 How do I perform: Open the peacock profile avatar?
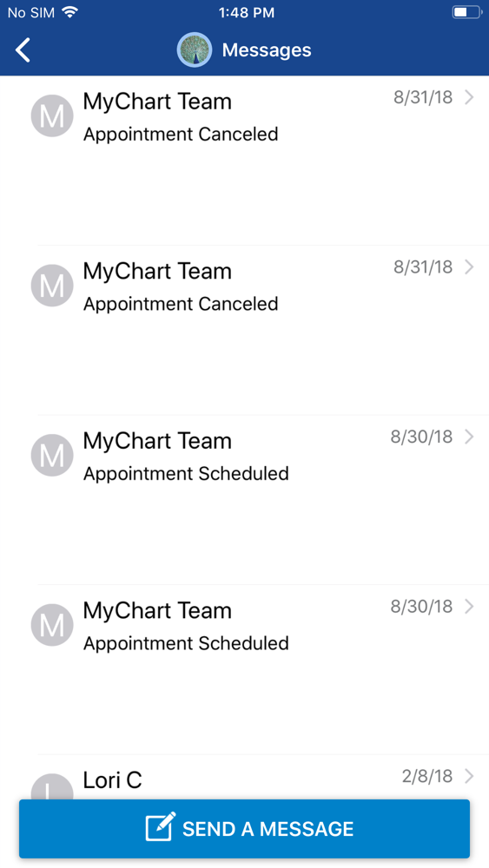195,49
